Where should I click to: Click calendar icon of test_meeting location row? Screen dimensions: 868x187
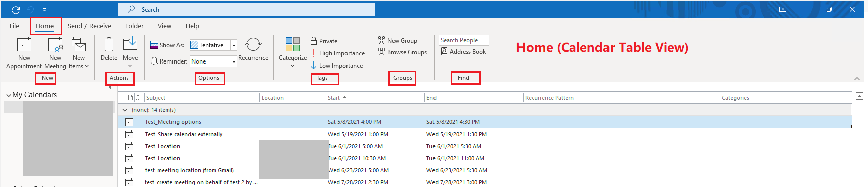[x=129, y=170]
